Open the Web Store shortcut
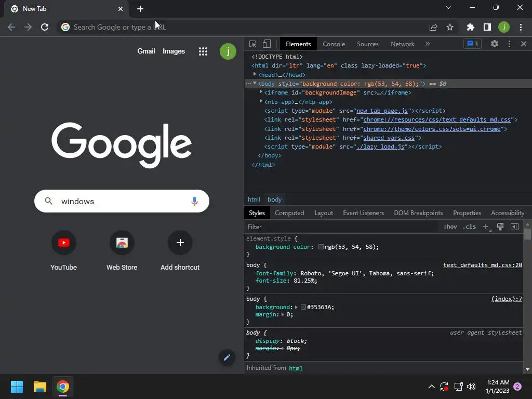Screen dimensions: 532x399 122,251
